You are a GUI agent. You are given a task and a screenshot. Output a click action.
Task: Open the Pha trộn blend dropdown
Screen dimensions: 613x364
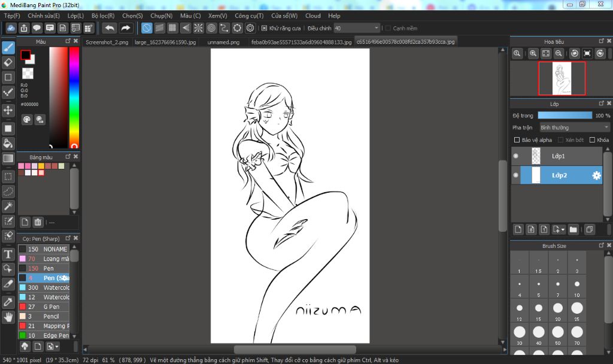click(x=574, y=128)
